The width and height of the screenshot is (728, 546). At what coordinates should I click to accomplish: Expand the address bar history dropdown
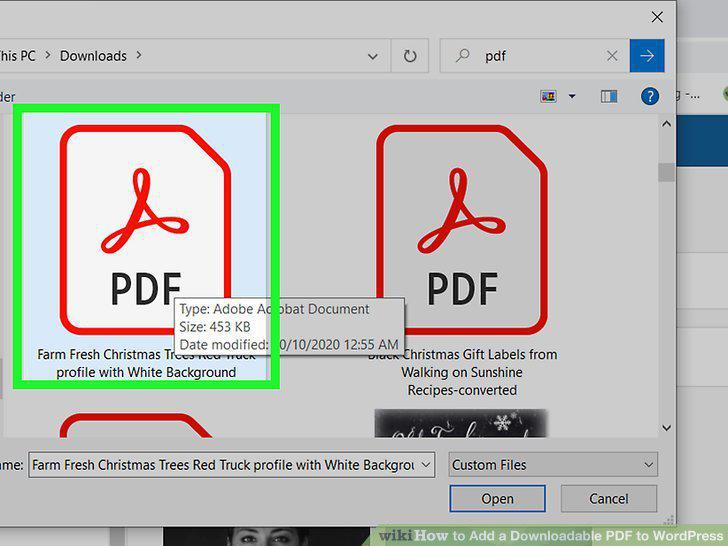pos(372,57)
